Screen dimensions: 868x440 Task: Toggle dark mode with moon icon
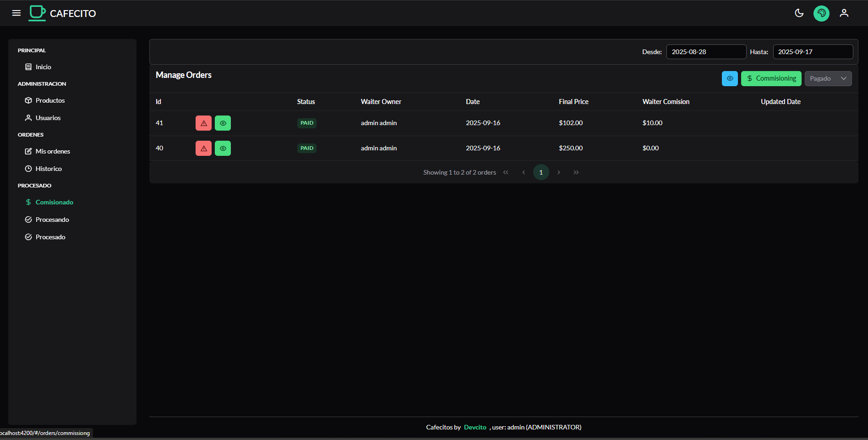(x=799, y=13)
